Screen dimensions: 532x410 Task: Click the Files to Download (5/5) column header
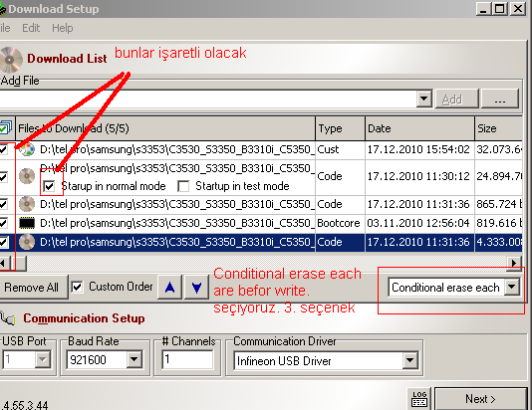(x=165, y=128)
